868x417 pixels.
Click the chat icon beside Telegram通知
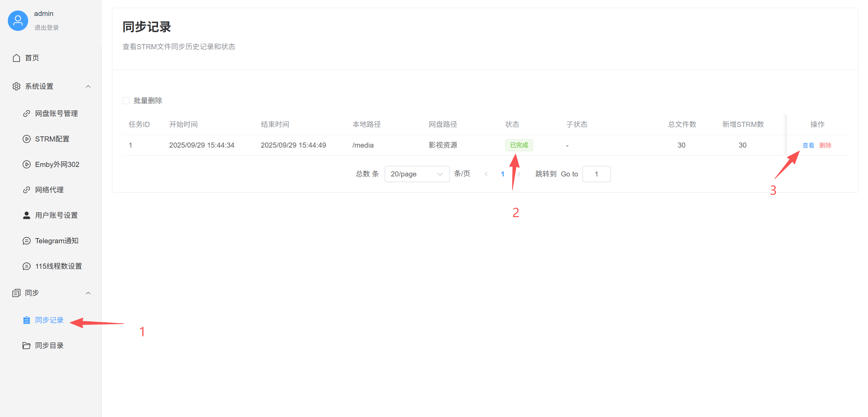pos(26,241)
